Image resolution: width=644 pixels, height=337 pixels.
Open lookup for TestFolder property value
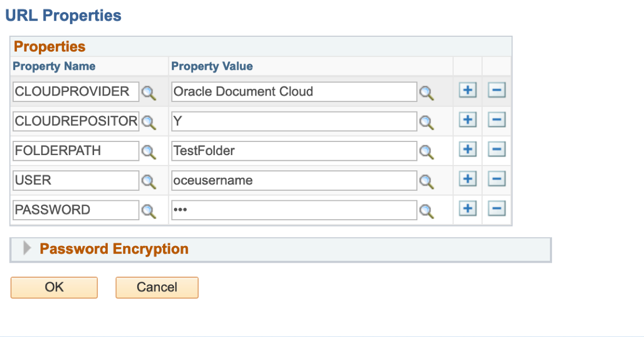[426, 151]
